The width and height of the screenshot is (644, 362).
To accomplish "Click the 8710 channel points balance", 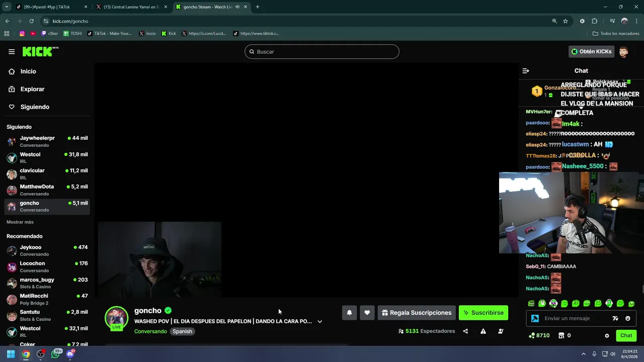I will tap(539, 335).
